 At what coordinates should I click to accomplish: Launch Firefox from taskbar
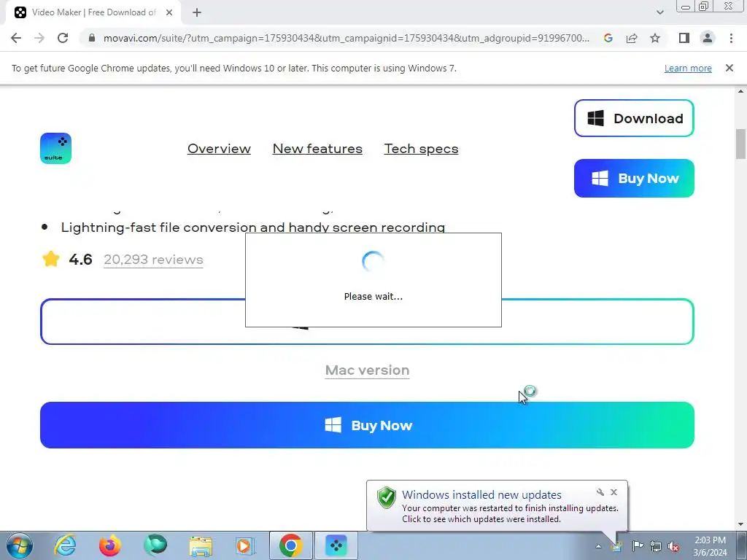pyautogui.click(x=109, y=545)
